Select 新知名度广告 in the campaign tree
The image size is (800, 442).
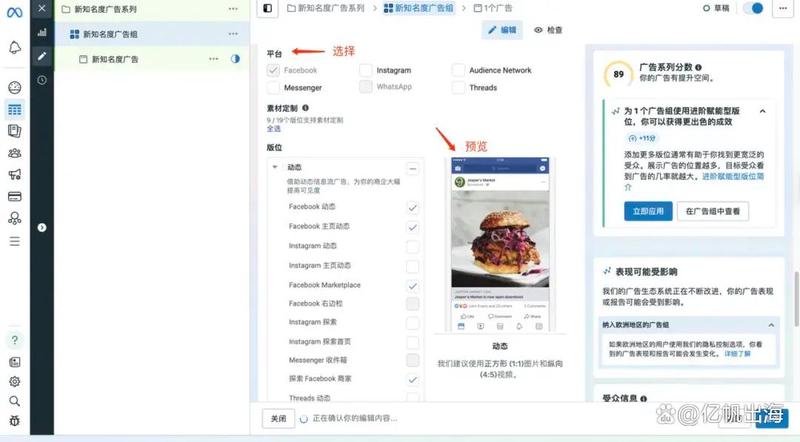[114, 59]
